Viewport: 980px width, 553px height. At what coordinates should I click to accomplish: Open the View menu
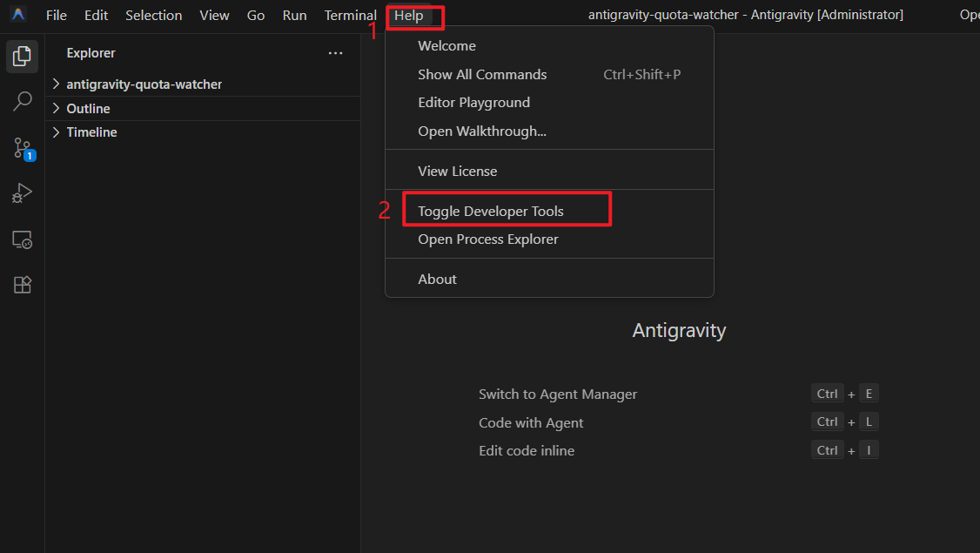[214, 15]
